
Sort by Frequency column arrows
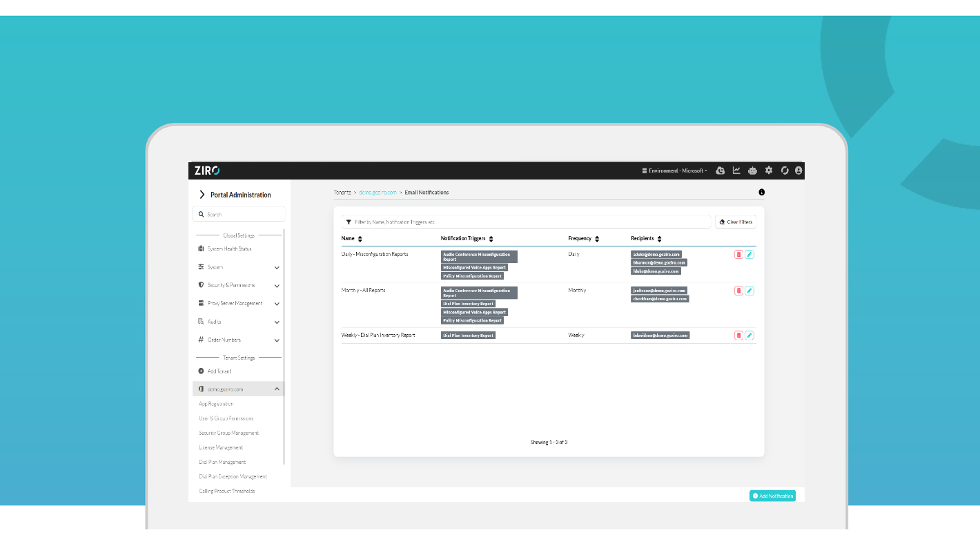597,239
